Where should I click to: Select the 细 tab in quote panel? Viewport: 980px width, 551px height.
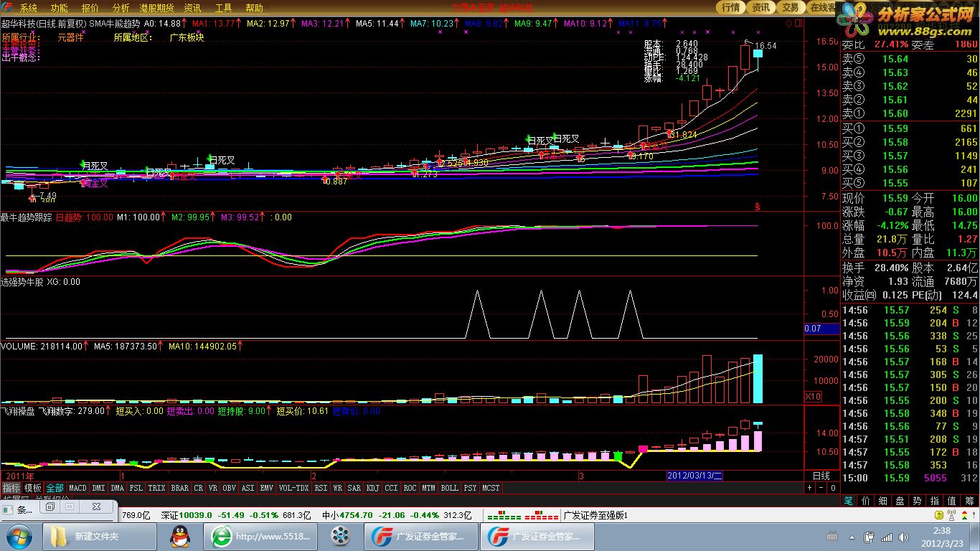(883, 501)
